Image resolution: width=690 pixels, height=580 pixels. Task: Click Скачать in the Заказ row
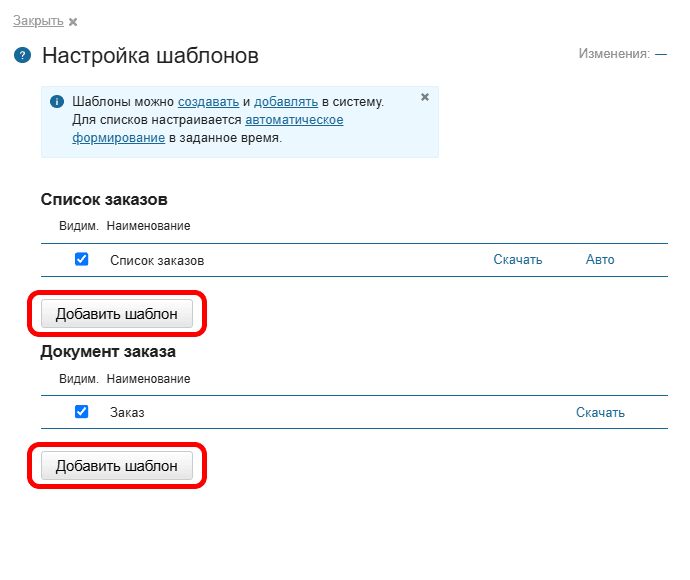pos(600,412)
